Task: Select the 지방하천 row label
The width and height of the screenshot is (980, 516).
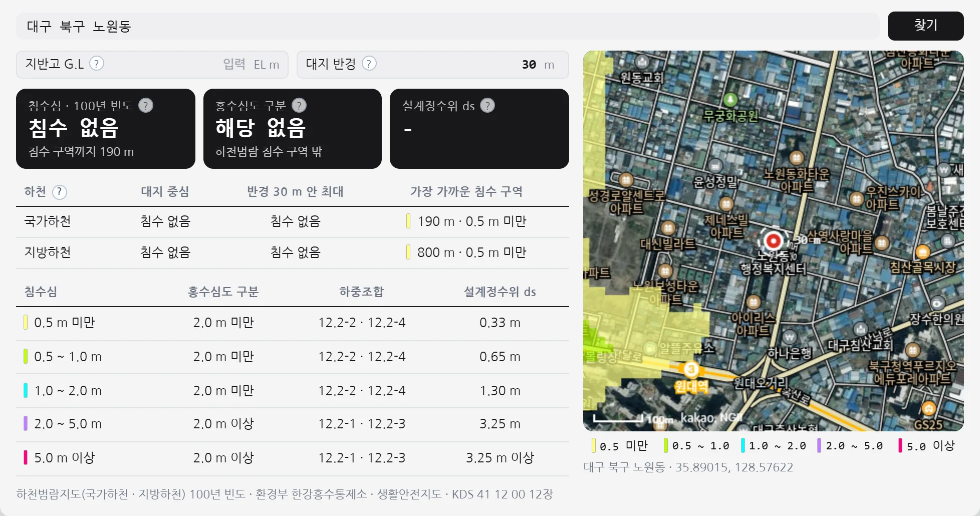Action: point(48,252)
